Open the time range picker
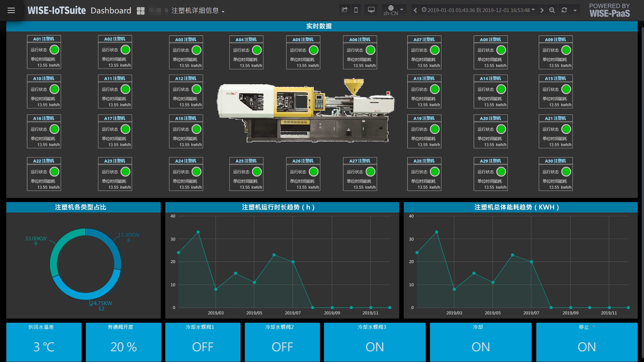644x362 pixels. tap(478, 10)
